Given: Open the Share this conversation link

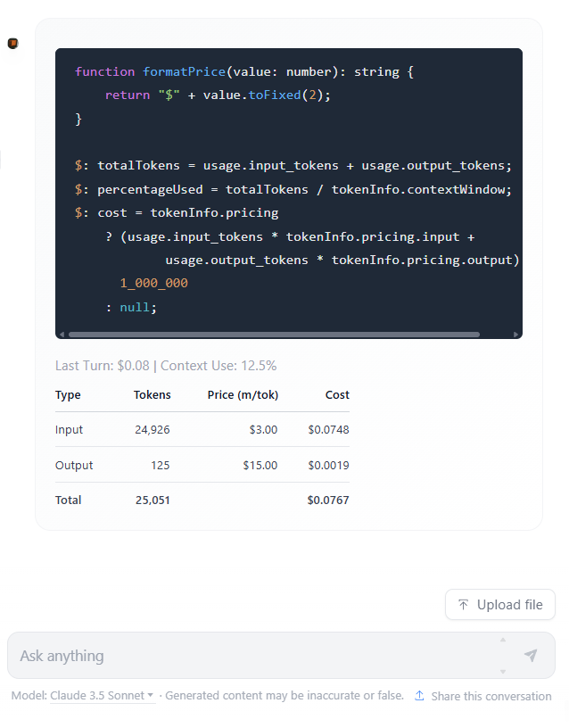Looking at the screenshot, I should tap(491, 696).
